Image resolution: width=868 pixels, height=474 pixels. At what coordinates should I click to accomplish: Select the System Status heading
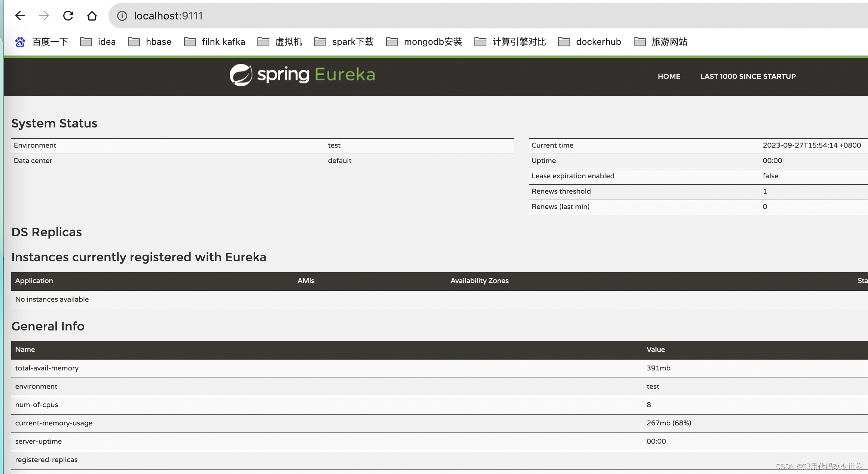pos(54,123)
